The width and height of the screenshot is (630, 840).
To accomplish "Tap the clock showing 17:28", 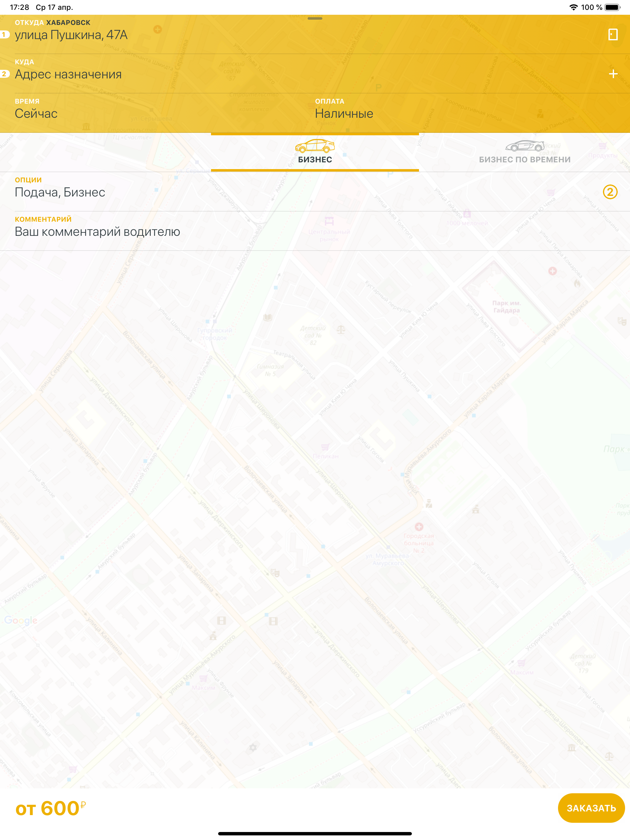I will coord(19,7).
